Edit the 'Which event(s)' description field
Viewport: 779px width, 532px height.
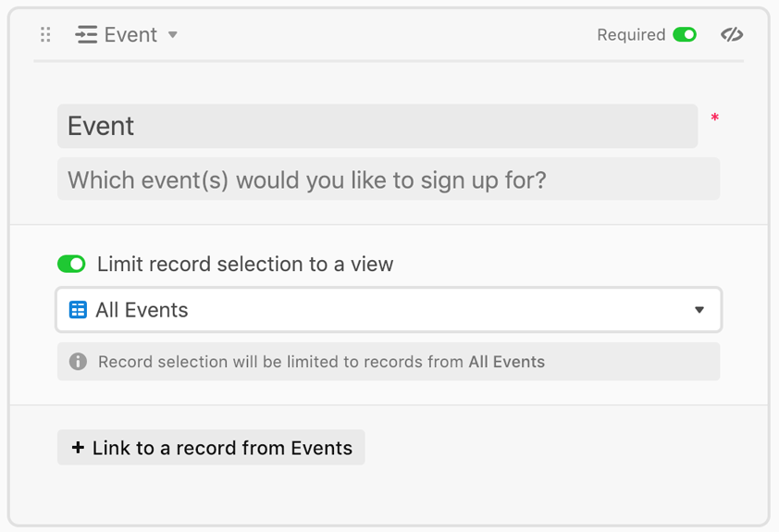389,179
